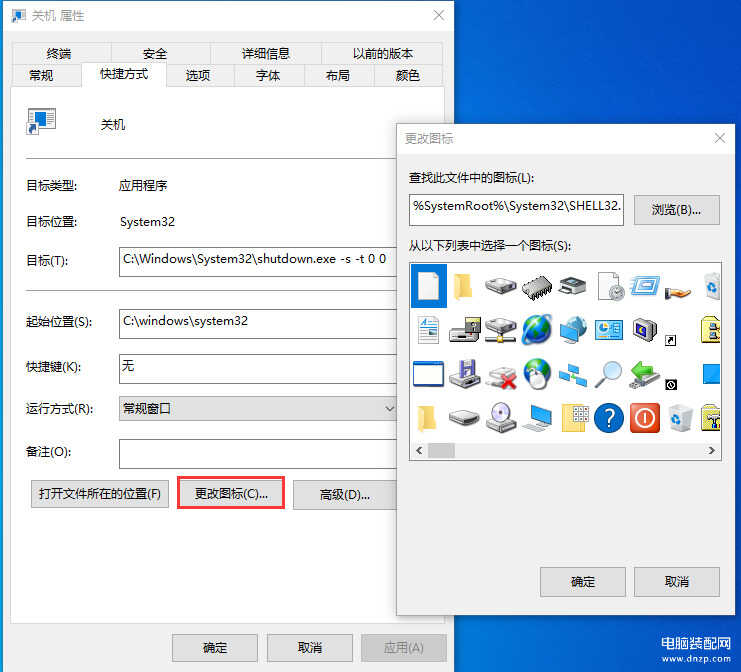Choose the blue question mark icon
This screenshot has width=741, height=672.
point(608,418)
